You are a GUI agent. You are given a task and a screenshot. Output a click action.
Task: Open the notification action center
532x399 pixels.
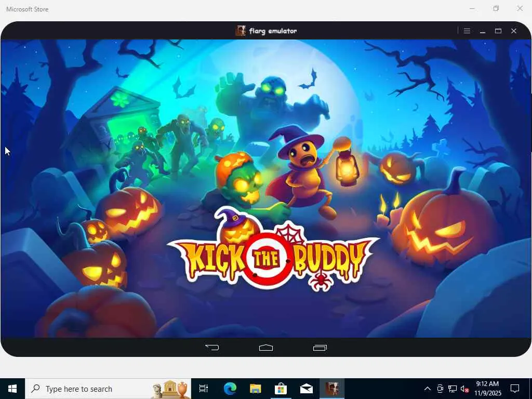(515, 389)
